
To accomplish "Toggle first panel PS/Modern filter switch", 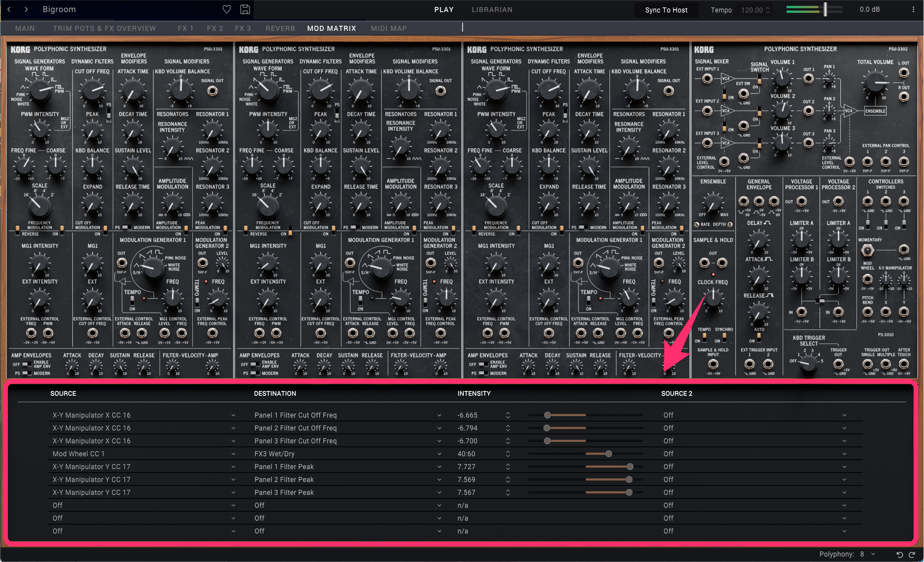I will (127, 227).
